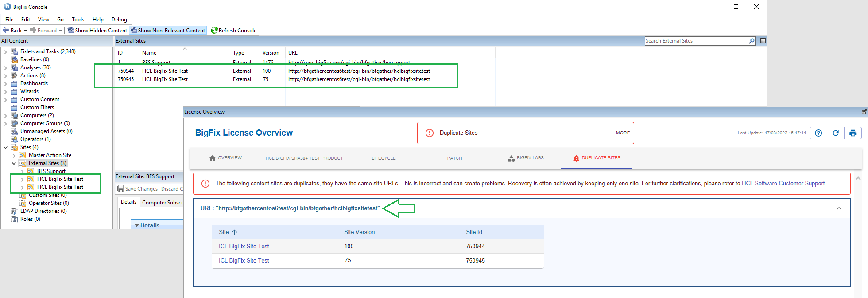Click the Dashboards folder icon
This screenshot has width=868, height=298.
[x=14, y=83]
